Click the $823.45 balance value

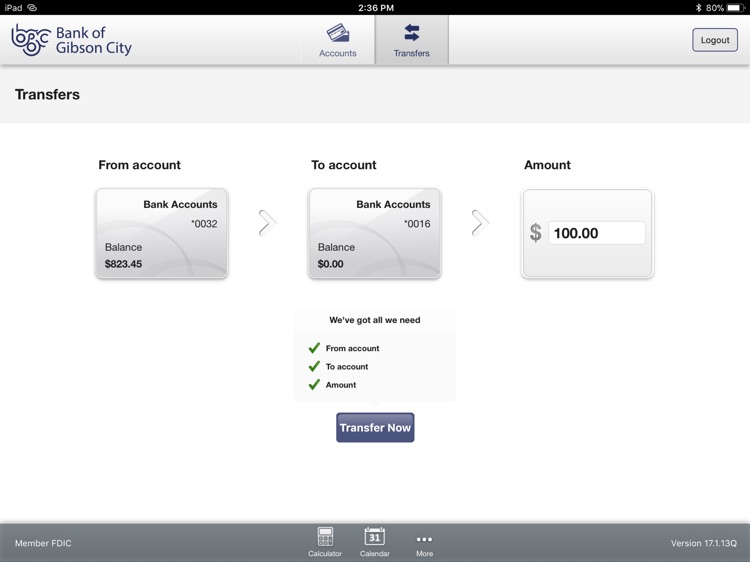(123, 264)
